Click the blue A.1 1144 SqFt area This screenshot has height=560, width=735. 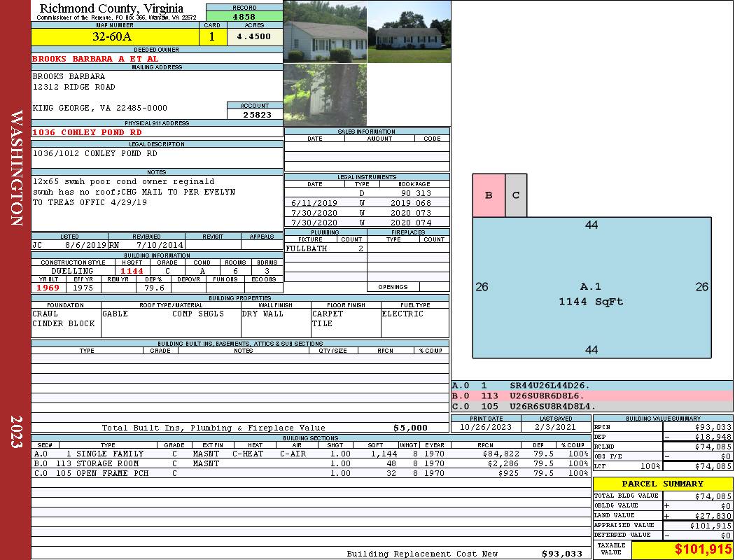tap(591, 294)
